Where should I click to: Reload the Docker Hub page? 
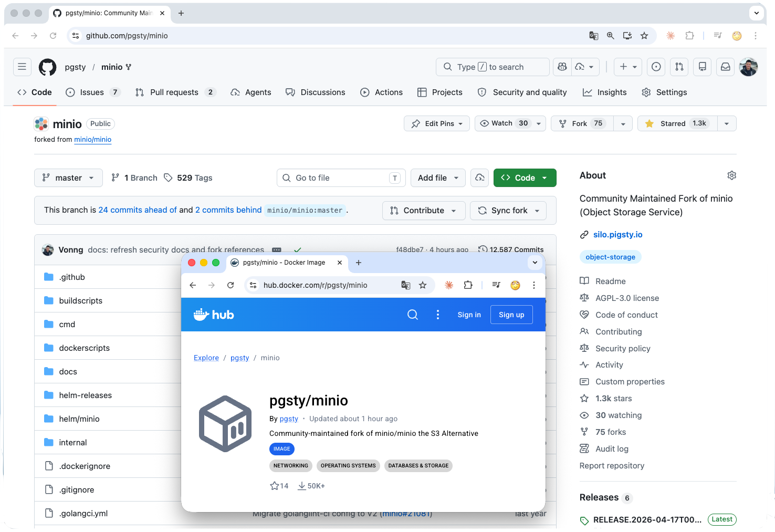click(231, 285)
